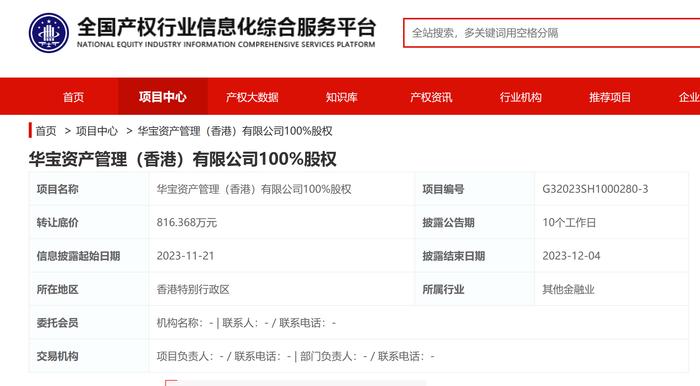Click the 香港特别行政区 region value
The height and width of the screenshot is (386, 700).
[193, 289]
